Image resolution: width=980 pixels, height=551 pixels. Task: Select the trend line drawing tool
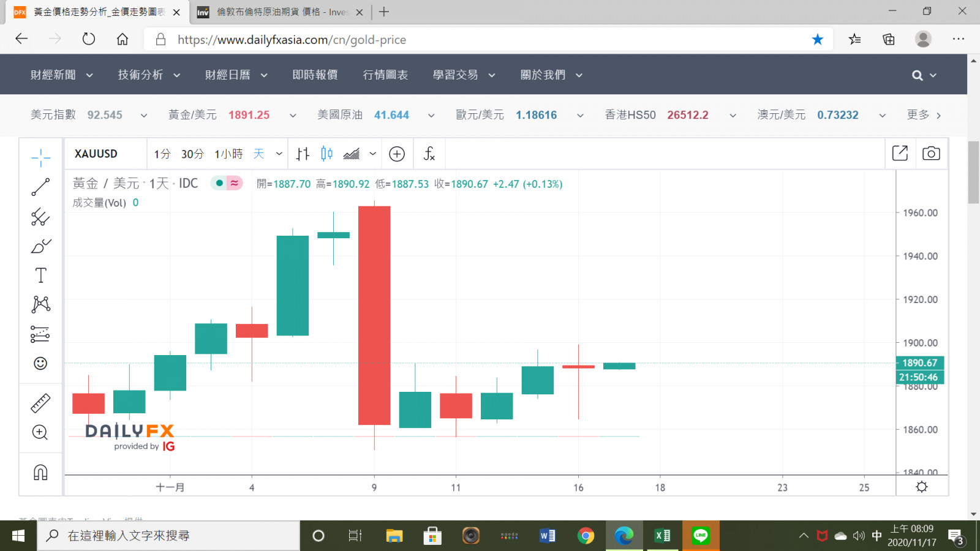[x=40, y=187]
